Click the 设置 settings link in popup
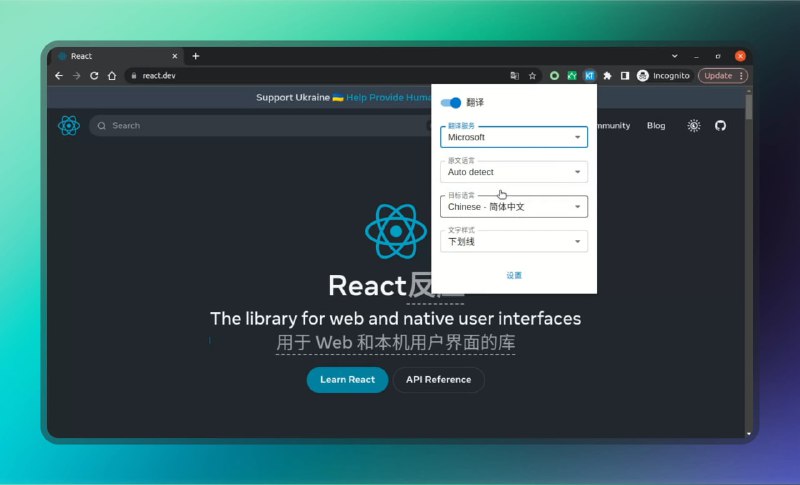800x485 pixels. tap(514, 275)
